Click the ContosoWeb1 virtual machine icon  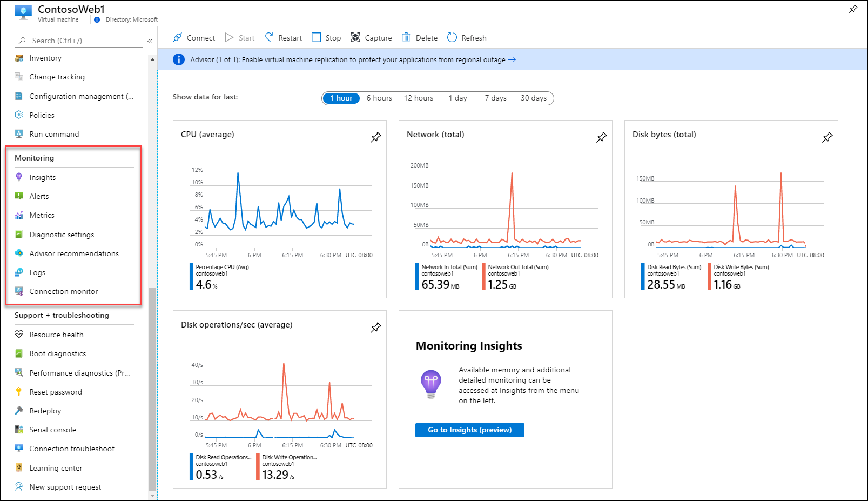pyautogui.click(x=23, y=12)
